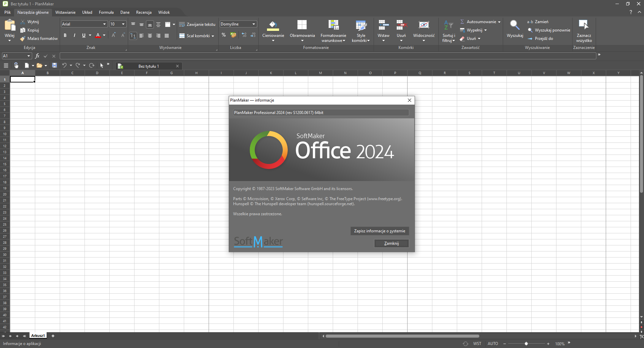This screenshot has width=644, height=348.
Task: Toggle italic formatting
Action: tap(74, 36)
